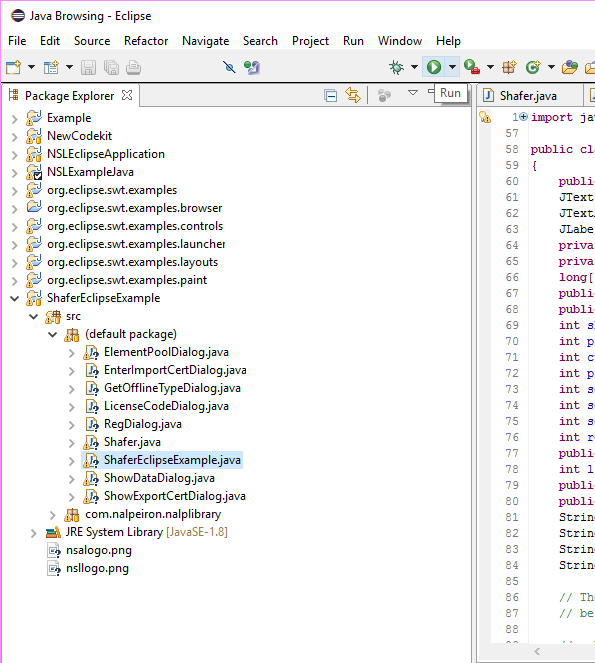Select ShowDataDialog.java in the tree
Screen dimensions: 595x663
click(x=159, y=478)
